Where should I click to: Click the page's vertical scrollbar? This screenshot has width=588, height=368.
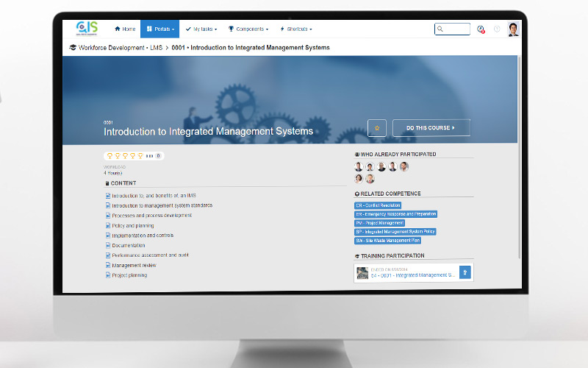point(519,147)
